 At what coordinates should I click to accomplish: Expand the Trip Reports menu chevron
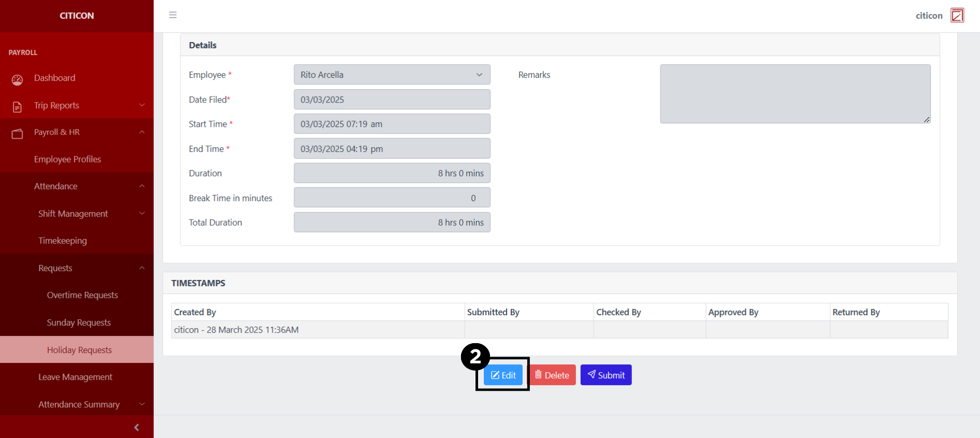(142, 105)
